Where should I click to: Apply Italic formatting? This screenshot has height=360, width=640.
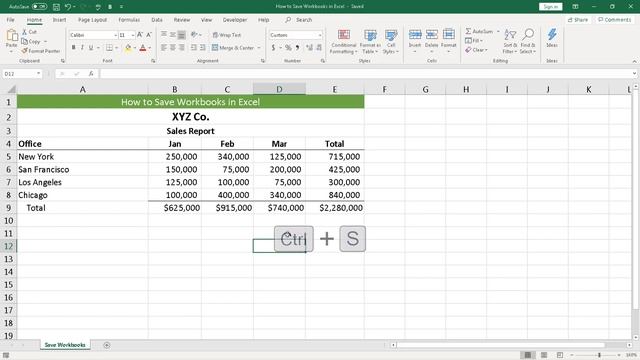click(x=82, y=48)
